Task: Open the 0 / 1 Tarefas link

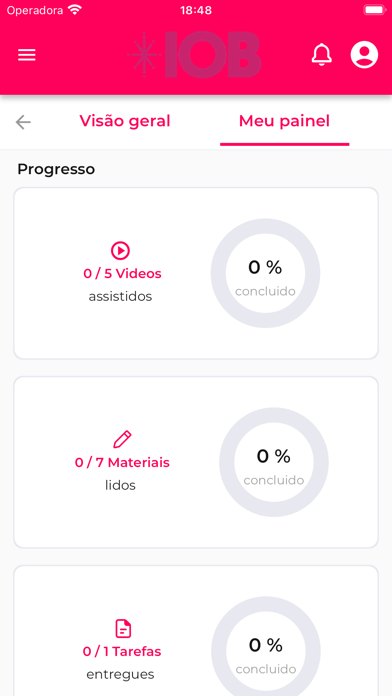Action: 122,652
